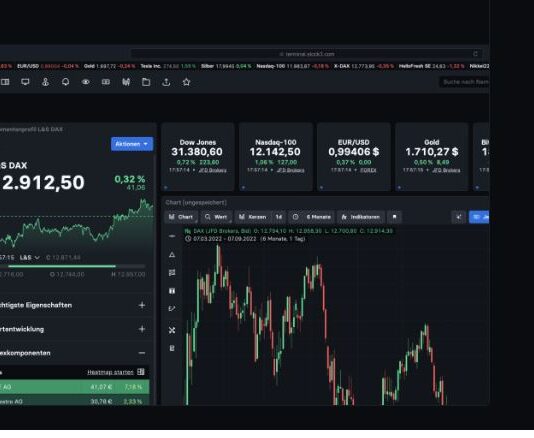Click the X-DAX item in the ticker tape
The image size is (534, 438).
tap(364, 66)
